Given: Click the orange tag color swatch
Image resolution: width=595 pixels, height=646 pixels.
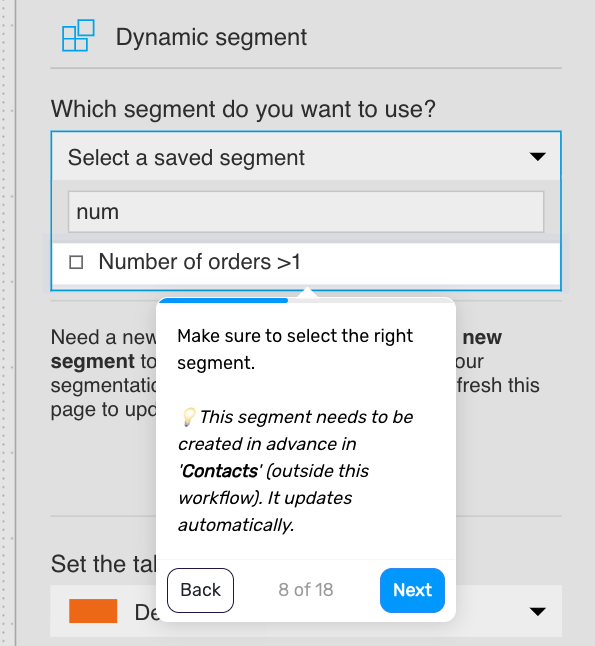Looking at the screenshot, I should click(93, 611).
